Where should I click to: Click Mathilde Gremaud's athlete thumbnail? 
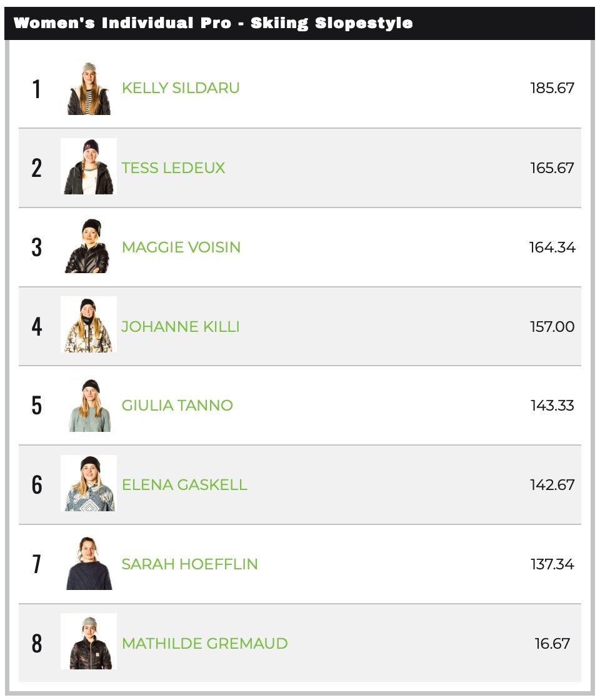tap(89, 642)
